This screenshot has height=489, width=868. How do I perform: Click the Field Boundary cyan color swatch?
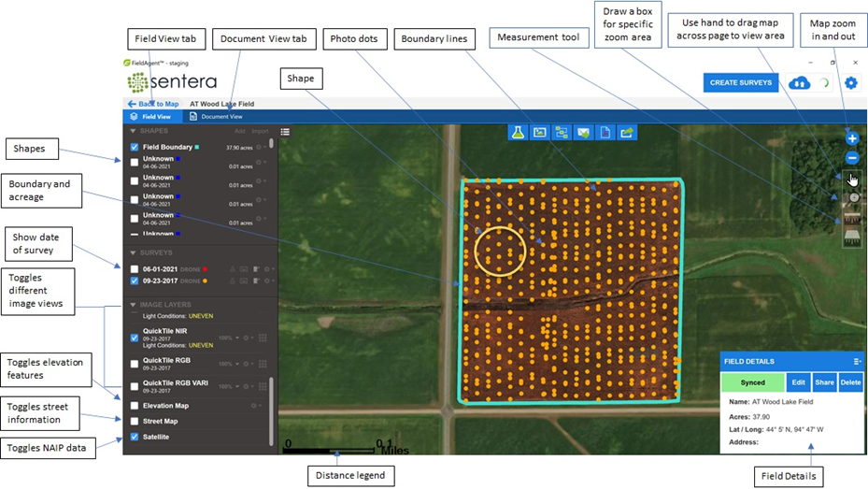coord(197,148)
